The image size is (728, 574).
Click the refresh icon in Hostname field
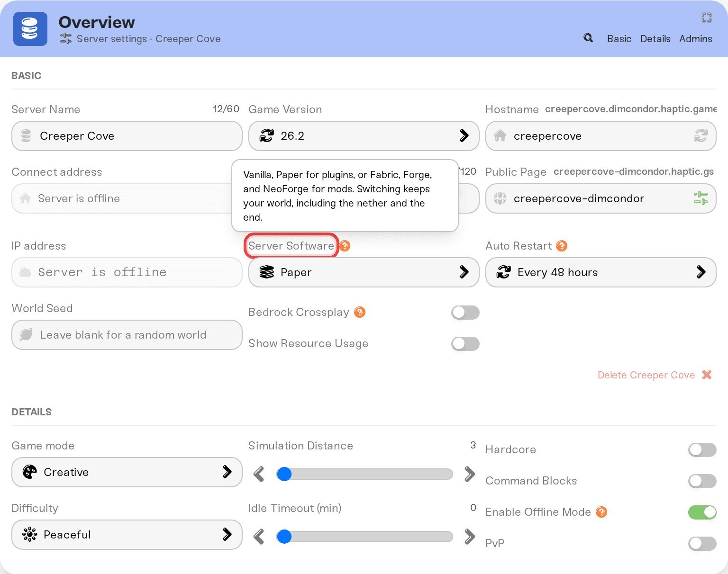(701, 136)
